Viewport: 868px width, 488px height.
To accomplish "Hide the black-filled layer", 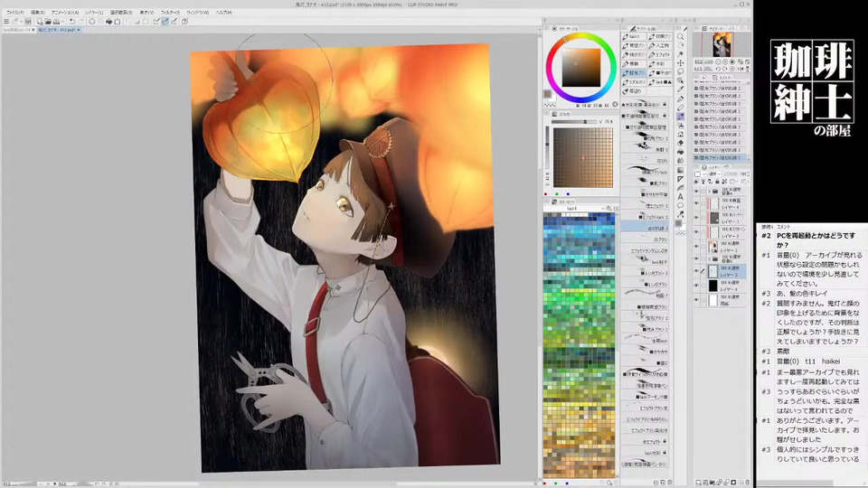I will [x=696, y=286].
